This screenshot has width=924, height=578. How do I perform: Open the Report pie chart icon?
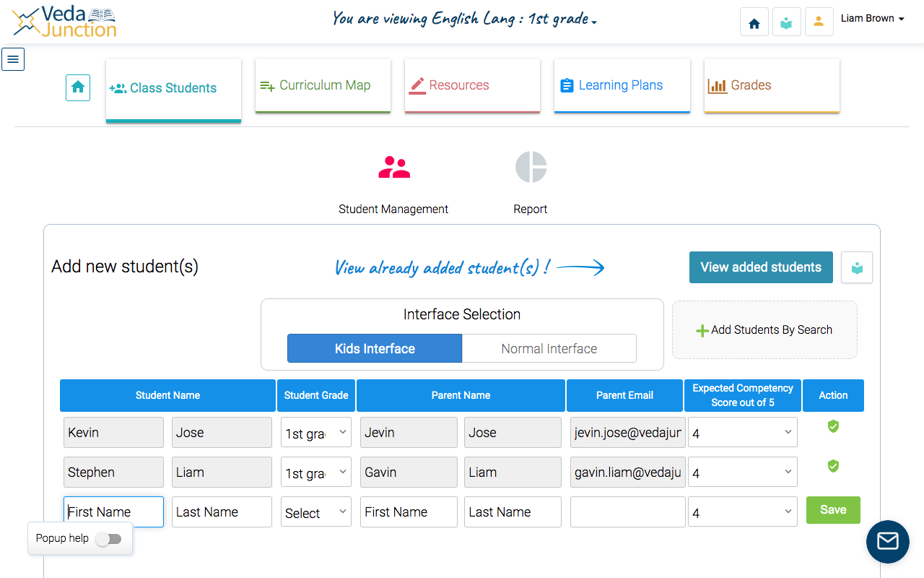tap(531, 168)
